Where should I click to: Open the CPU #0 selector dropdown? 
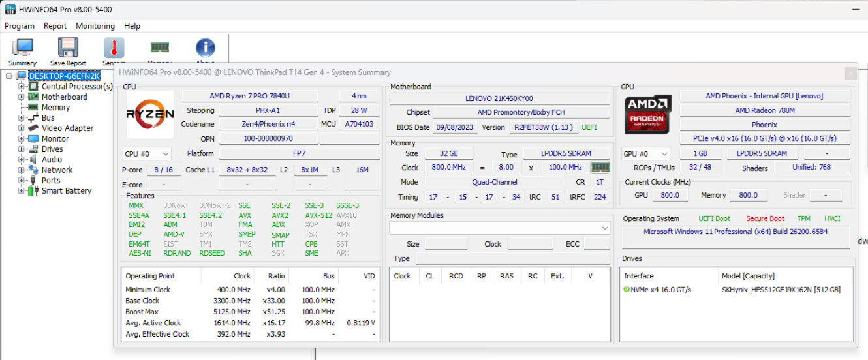click(x=147, y=154)
